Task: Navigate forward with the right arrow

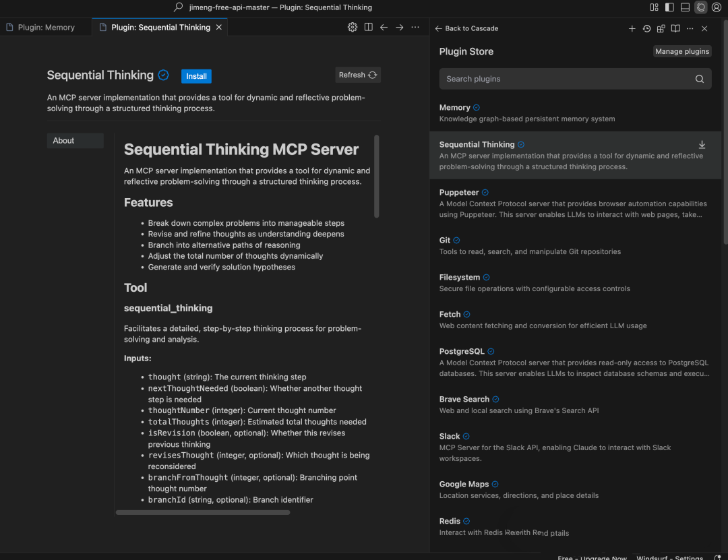Action: coord(399,28)
